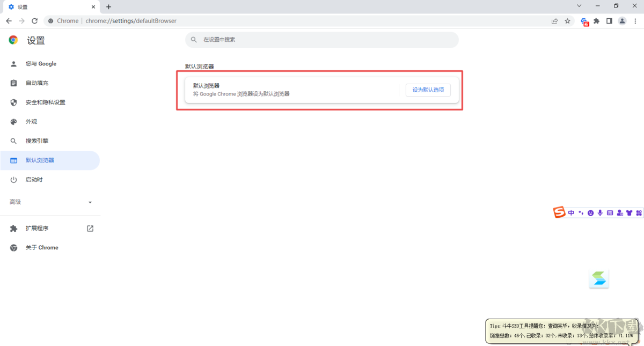This screenshot has height=346, width=644.
Task: Open 安全和隐私设置 settings section
Action: click(45, 102)
